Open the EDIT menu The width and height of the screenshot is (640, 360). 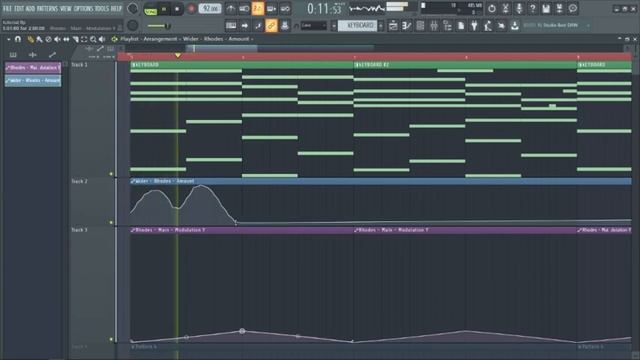(19, 8)
